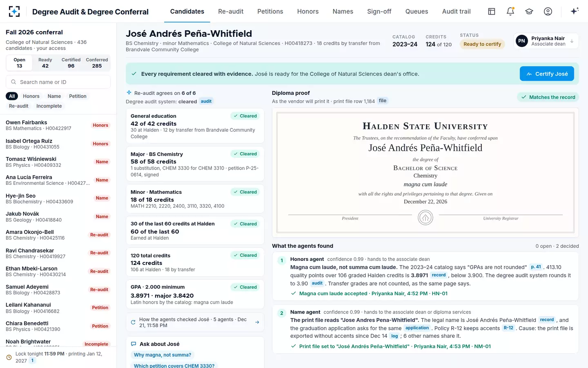
Task: Open candidate Amara Okonjo-Bell
Action: point(58,235)
